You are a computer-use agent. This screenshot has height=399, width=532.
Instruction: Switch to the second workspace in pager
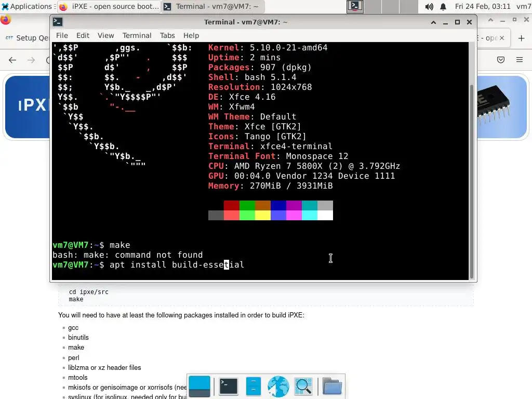coord(373,6)
